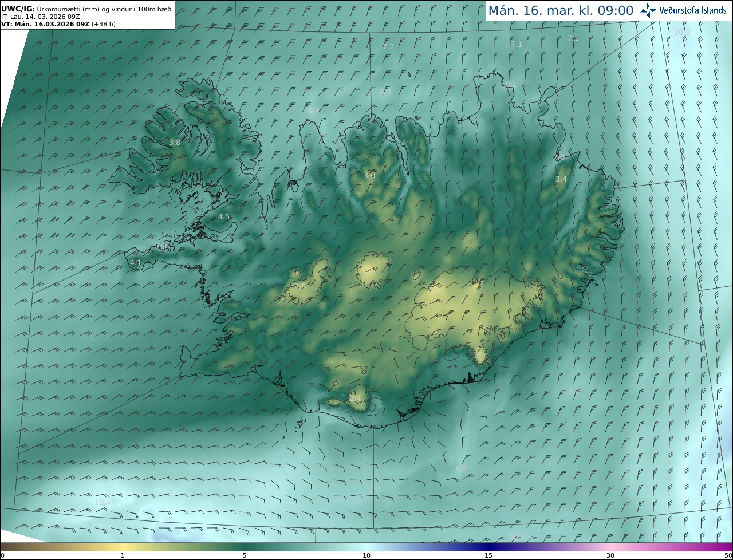This screenshot has height=560, width=733.
Task: Click the 4.1 value on Snæfellsnes peninsula
Action: tap(136, 263)
